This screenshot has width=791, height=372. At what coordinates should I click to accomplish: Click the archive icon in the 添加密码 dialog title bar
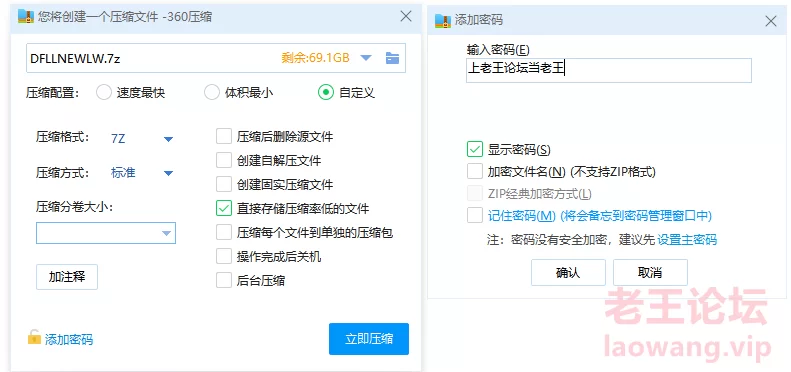click(442, 20)
